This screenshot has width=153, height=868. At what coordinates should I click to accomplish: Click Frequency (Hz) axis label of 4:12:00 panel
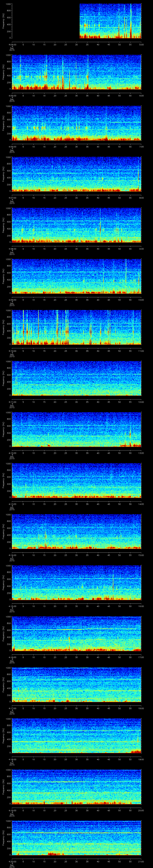pyautogui.click(x=4, y=430)
